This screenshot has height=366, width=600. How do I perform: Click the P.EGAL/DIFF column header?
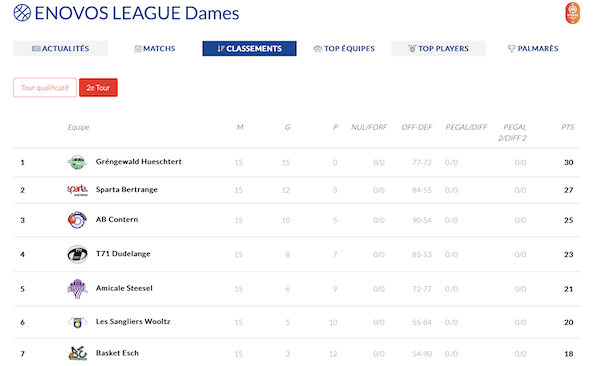point(466,127)
